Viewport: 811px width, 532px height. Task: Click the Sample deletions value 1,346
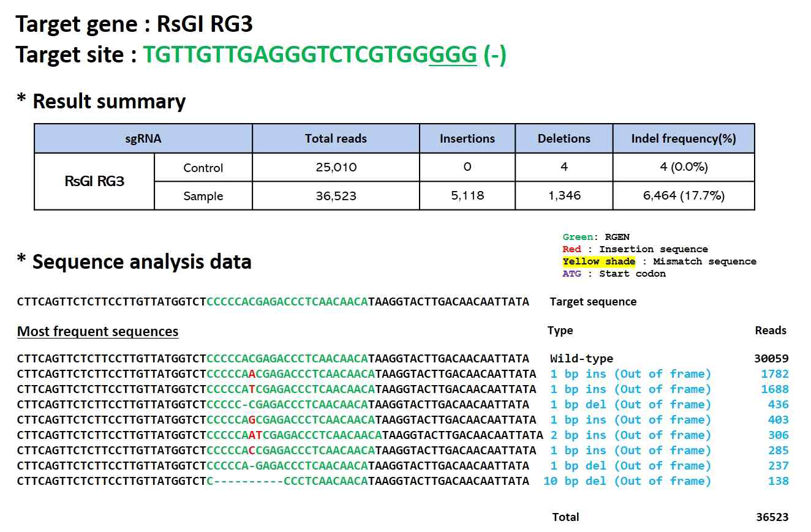564,195
